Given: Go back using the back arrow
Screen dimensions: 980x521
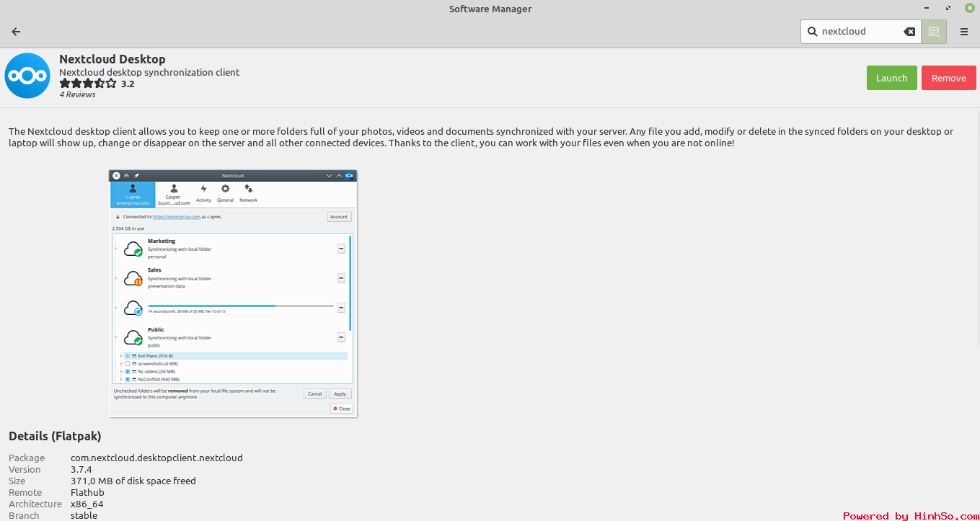Looking at the screenshot, I should tap(16, 32).
